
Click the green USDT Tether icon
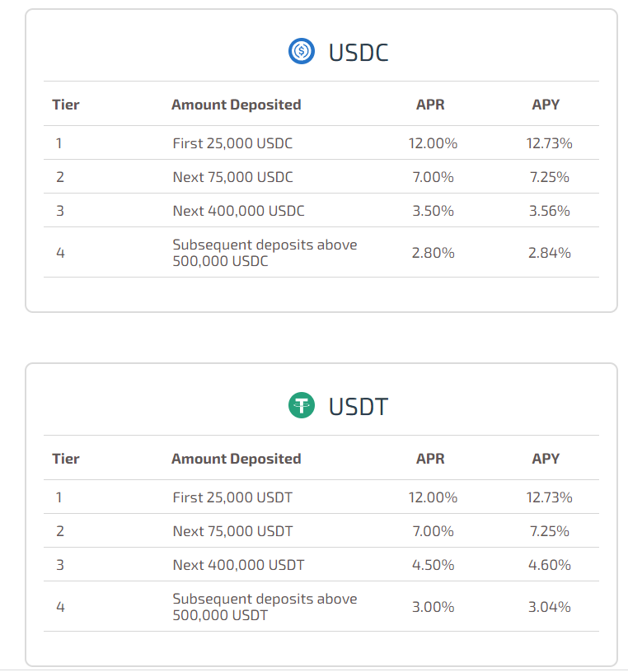tap(301, 405)
